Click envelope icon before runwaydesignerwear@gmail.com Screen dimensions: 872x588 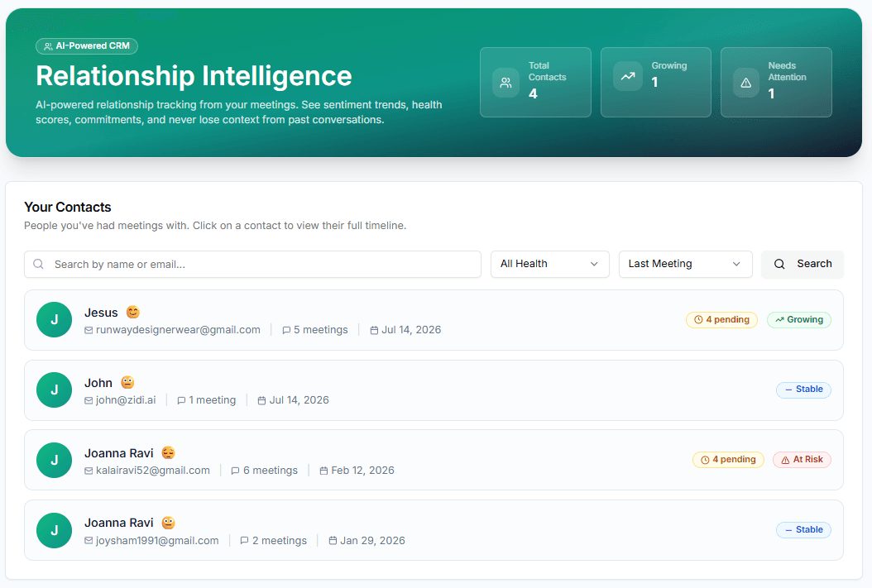(x=89, y=330)
